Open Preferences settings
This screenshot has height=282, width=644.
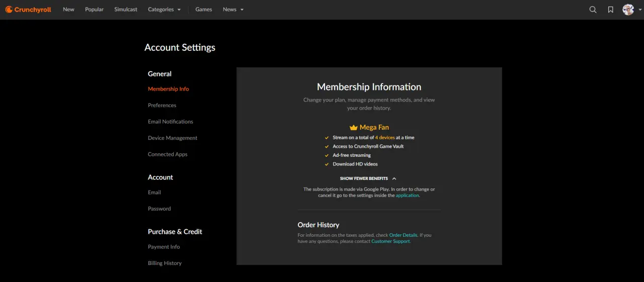click(162, 106)
